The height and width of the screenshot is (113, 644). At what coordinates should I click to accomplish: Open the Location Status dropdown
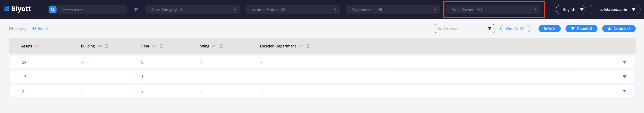[293, 10]
